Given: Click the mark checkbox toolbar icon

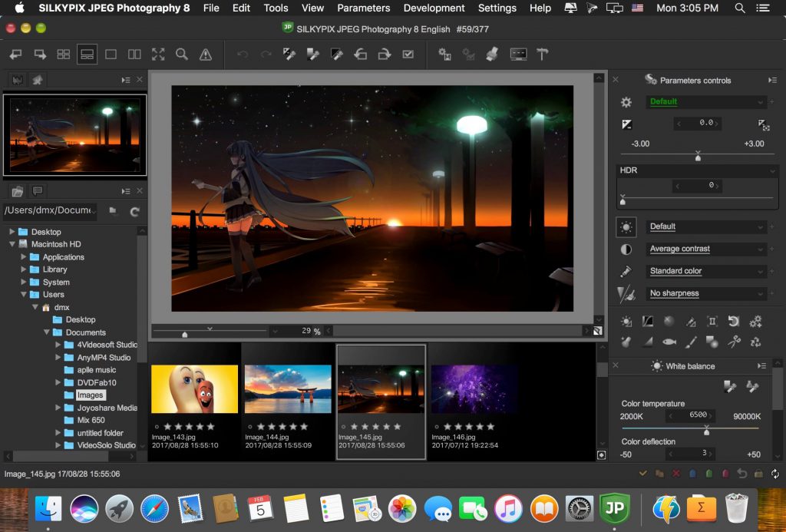Looking at the screenshot, I should 408,55.
